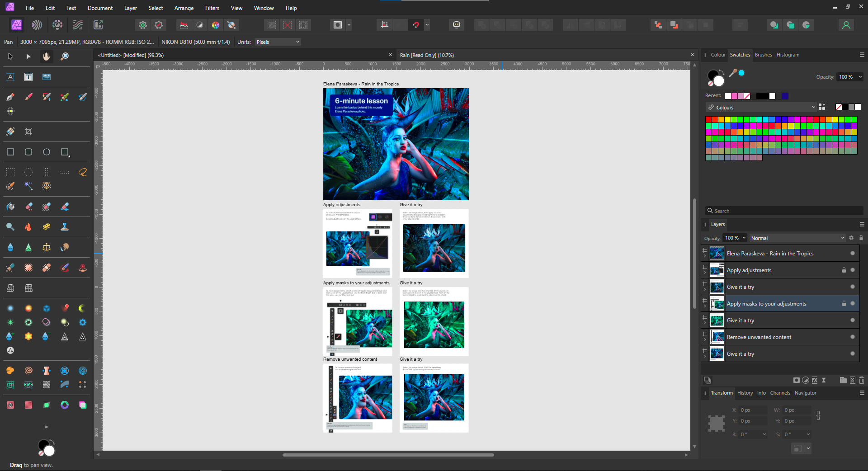This screenshot has width=868, height=471.
Task: Switch to the Liquify Persona
Action: point(37,25)
